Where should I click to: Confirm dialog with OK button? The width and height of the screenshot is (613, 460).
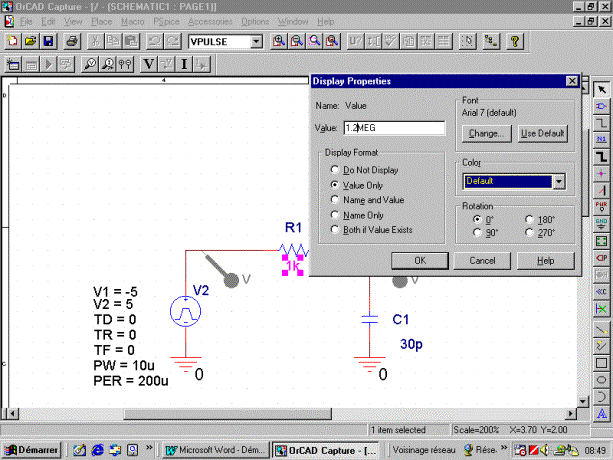(420, 261)
